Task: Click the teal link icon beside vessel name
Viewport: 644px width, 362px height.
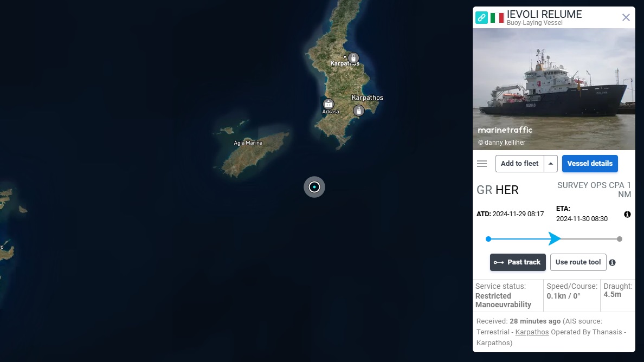Action: (481, 18)
